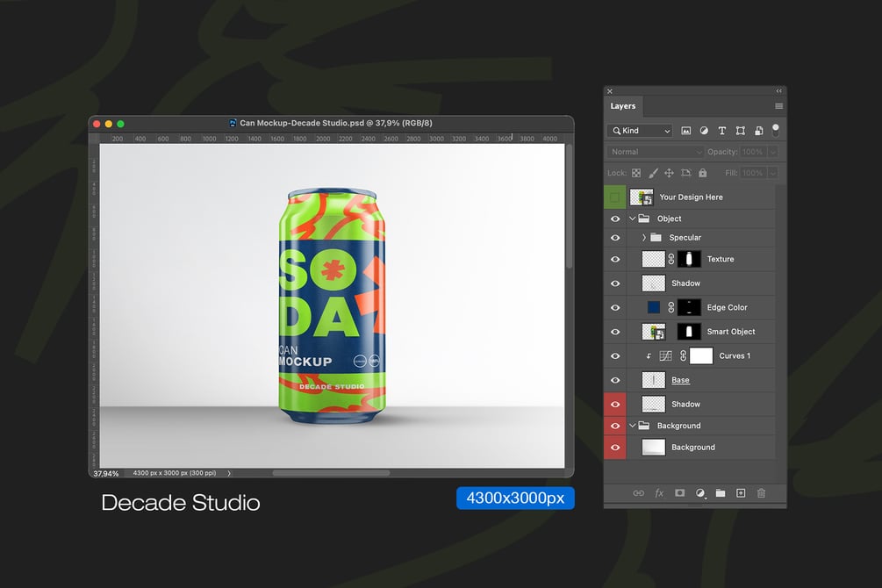882x588 pixels.
Task: Add layer mask icon
Action: (x=679, y=493)
